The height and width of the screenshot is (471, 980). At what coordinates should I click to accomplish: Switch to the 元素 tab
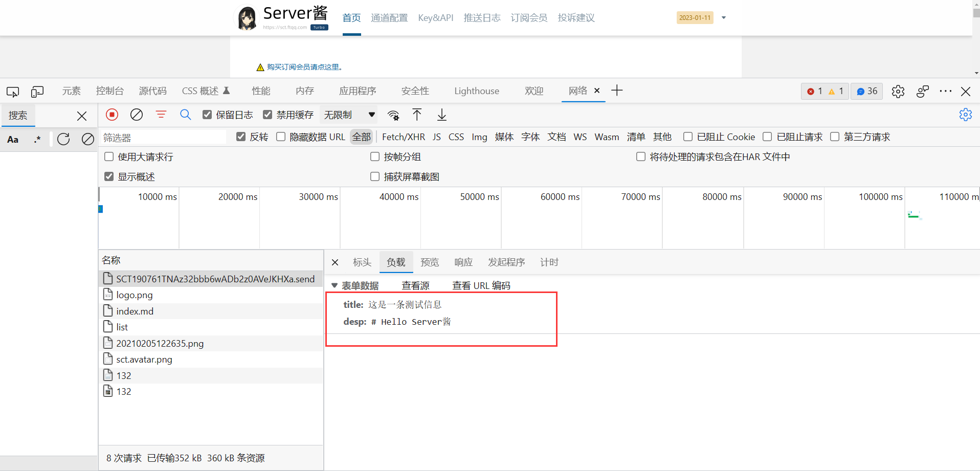(x=72, y=91)
